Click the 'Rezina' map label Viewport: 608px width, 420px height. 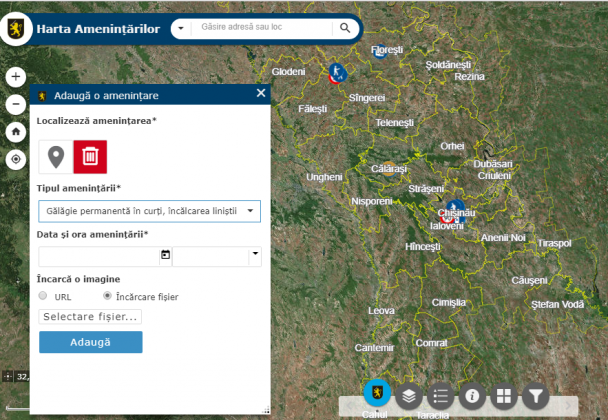[x=469, y=77]
